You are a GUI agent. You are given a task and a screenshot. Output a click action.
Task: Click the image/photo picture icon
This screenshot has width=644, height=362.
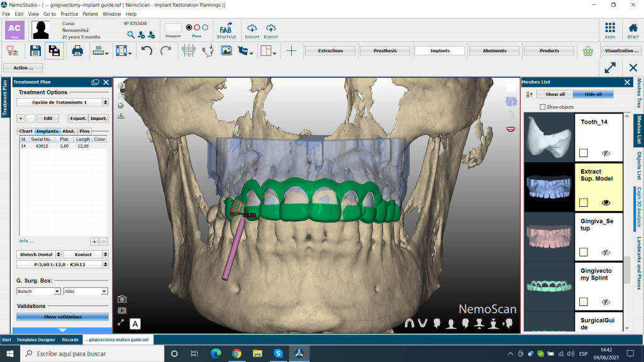pyautogui.click(x=226, y=50)
